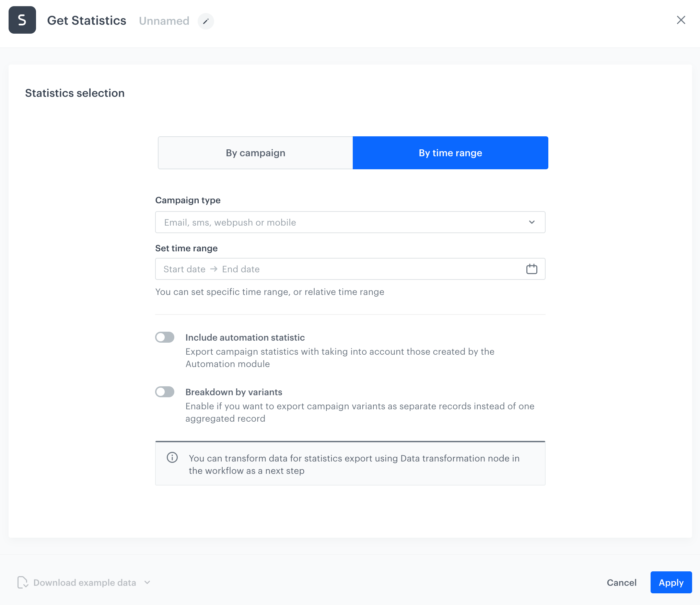This screenshot has height=605, width=700.
Task: Click the dark S node badge icon
Action: tap(22, 20)
